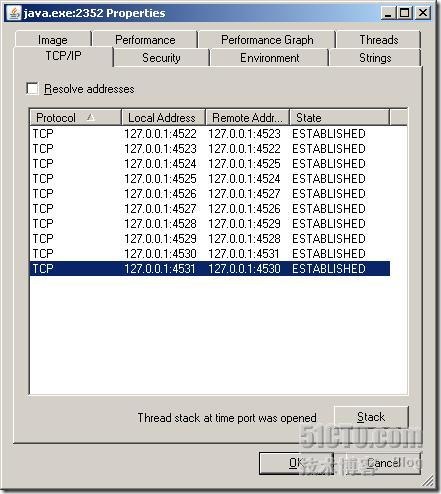This screenshot has width=441, height=494.
Task: Open the Strings tab
Action: pyautogui.click(x=375, y=58)
